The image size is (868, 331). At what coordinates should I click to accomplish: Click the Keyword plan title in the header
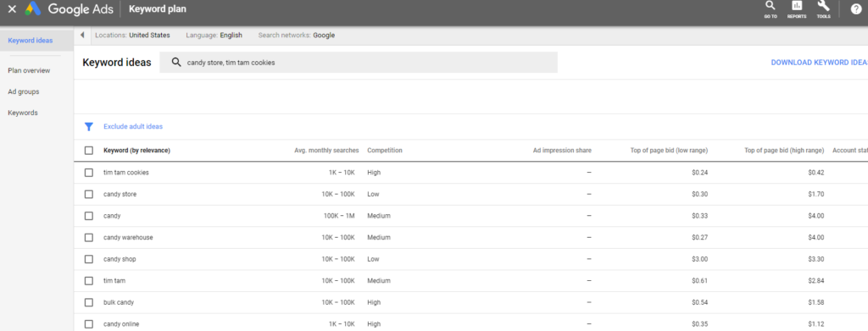point(157,8)
